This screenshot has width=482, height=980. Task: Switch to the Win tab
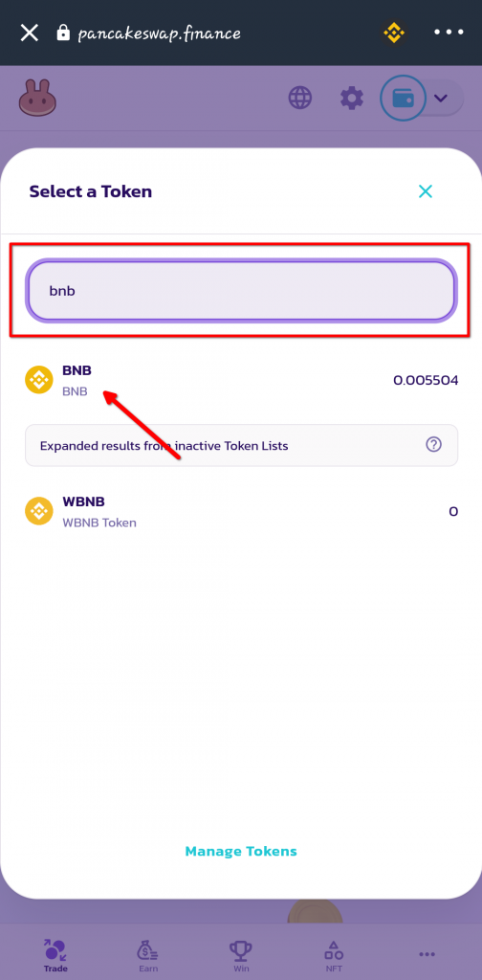pyautogui.click(x=240, y=956)
